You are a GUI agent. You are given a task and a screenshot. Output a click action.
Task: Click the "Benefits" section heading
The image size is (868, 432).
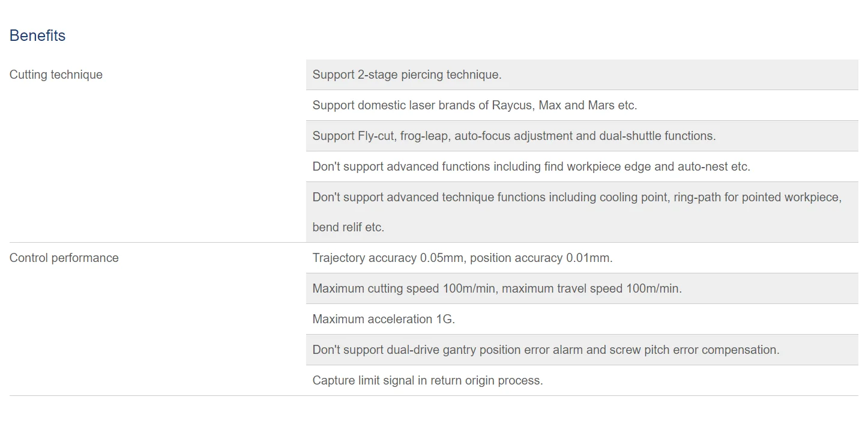coord(37,35)
